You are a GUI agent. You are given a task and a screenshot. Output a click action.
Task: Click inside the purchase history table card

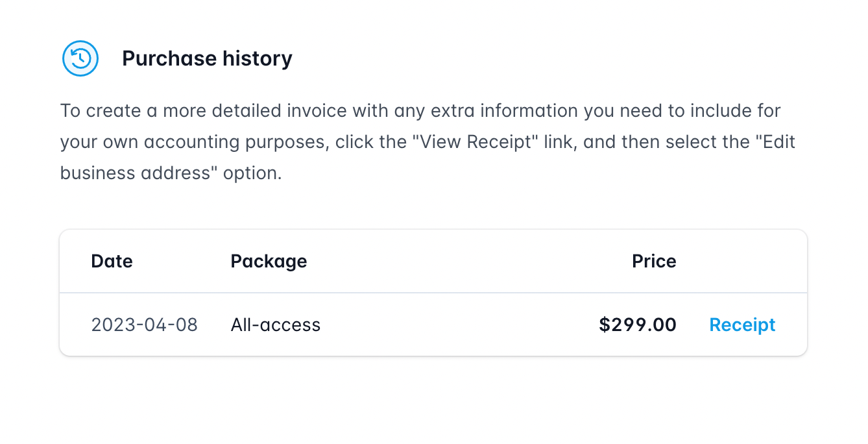point(433,292)
